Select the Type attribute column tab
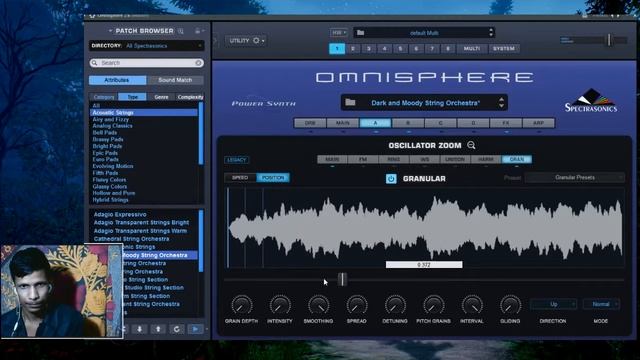The image size is (640, 360). click(133, 97)
